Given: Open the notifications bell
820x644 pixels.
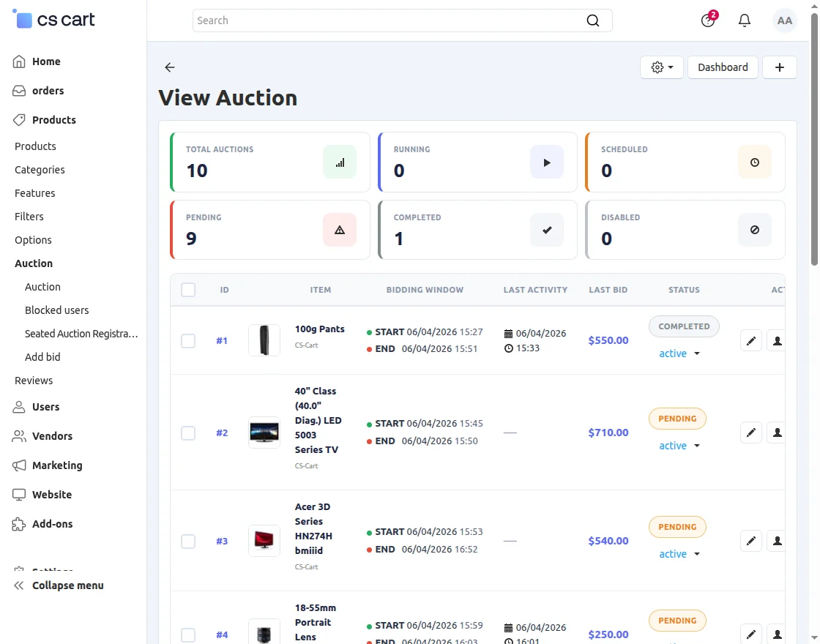Looking at the screenshot, I should 744,20.
